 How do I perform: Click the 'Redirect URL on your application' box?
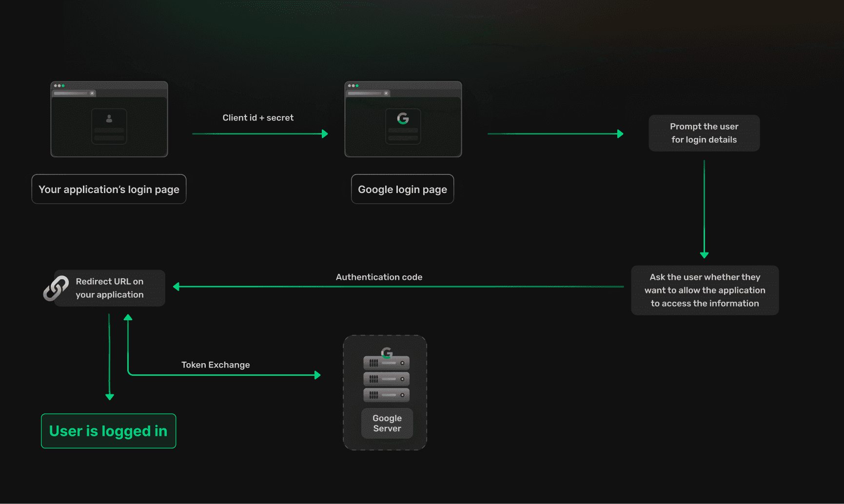coord(110,288)
